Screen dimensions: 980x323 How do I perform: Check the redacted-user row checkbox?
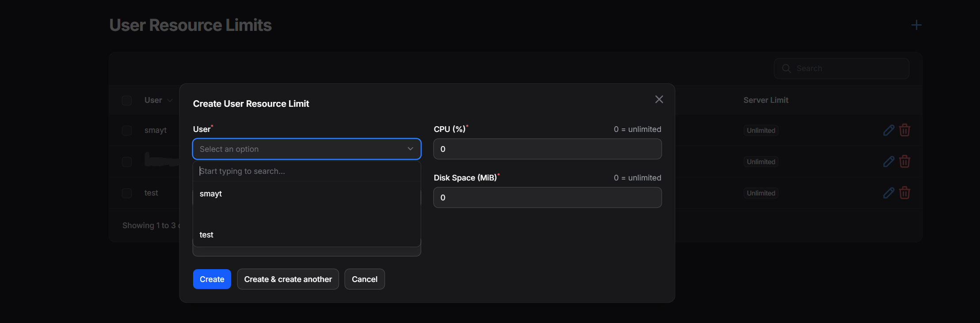(x=127, y=162)
